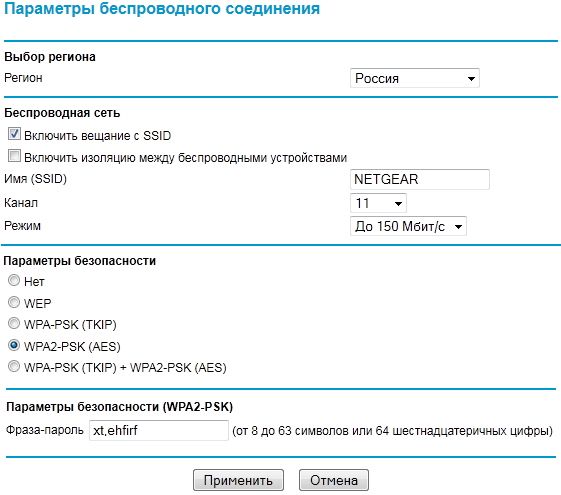This screenshot has height=495, width=561.
Task: Open the Режим dropdown showing До 150 Мбит/с
Action: [408, 226]
